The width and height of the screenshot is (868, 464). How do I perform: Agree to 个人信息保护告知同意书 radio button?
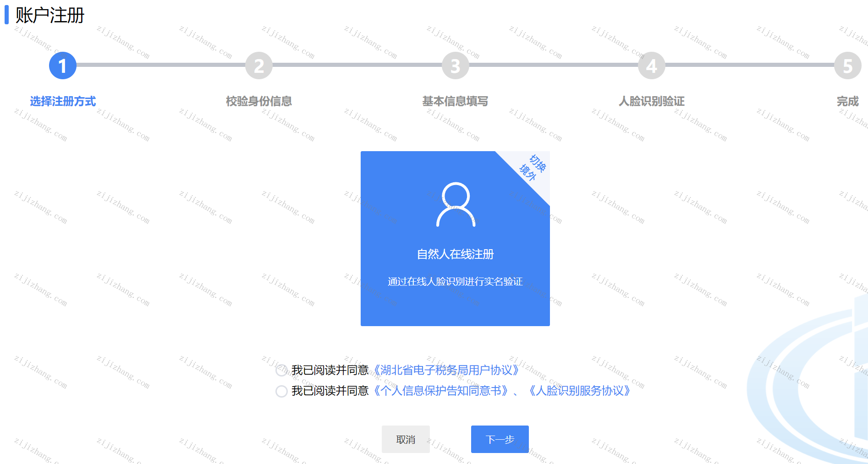pos(281,391)
